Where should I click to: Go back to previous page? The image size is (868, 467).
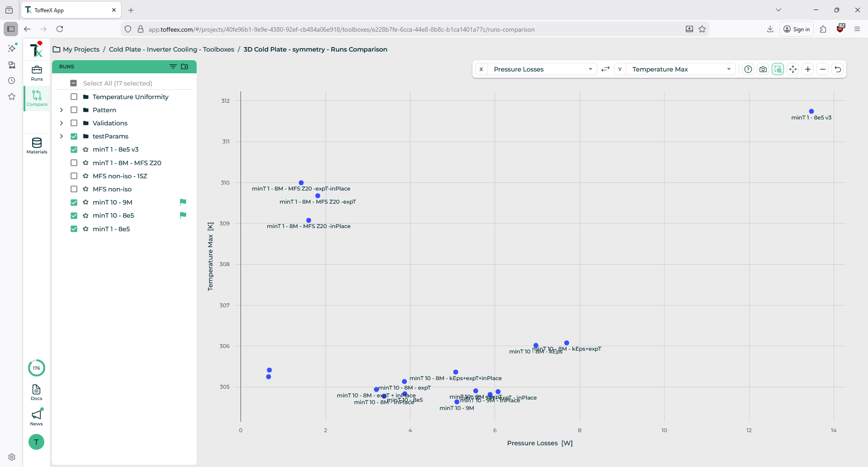coord(27,29)
